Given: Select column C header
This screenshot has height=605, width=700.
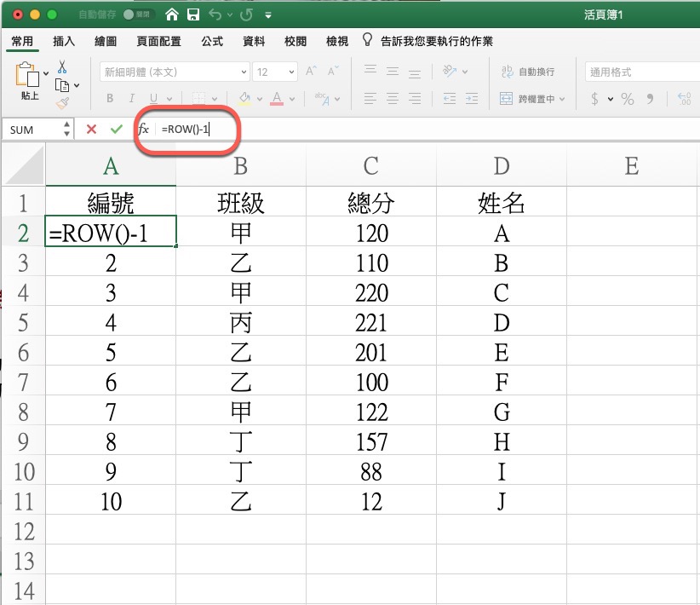Looking at the screenshot, I should pos(370,164).
